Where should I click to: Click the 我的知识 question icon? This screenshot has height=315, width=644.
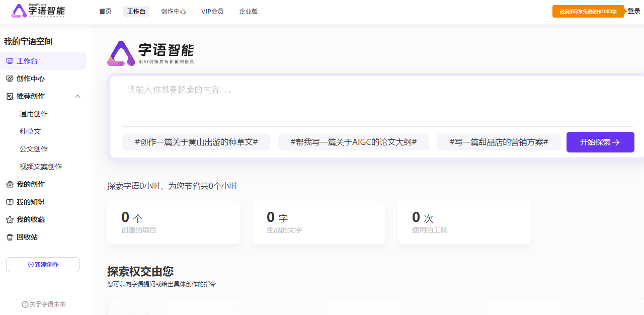10,202
